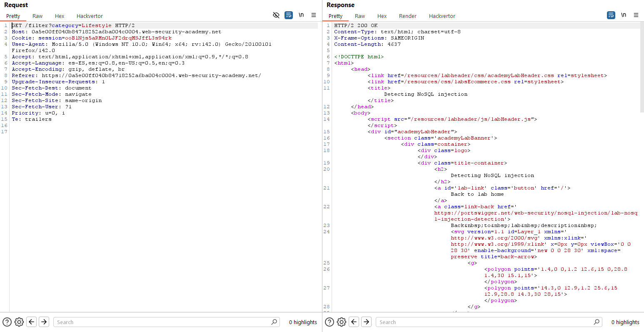644x332 pixels.
Task: Show non-printable characters \n in Response panel
Action: point(624,15)
